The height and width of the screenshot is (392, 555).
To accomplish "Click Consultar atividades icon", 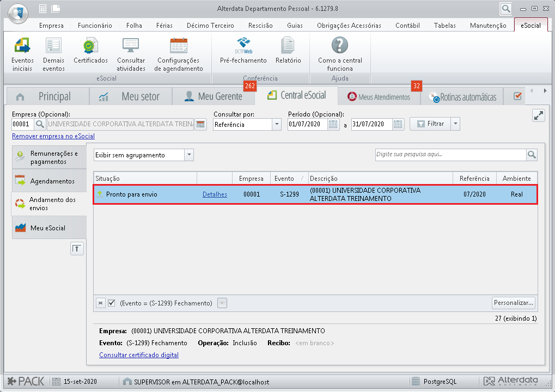I will pos(131,54).
